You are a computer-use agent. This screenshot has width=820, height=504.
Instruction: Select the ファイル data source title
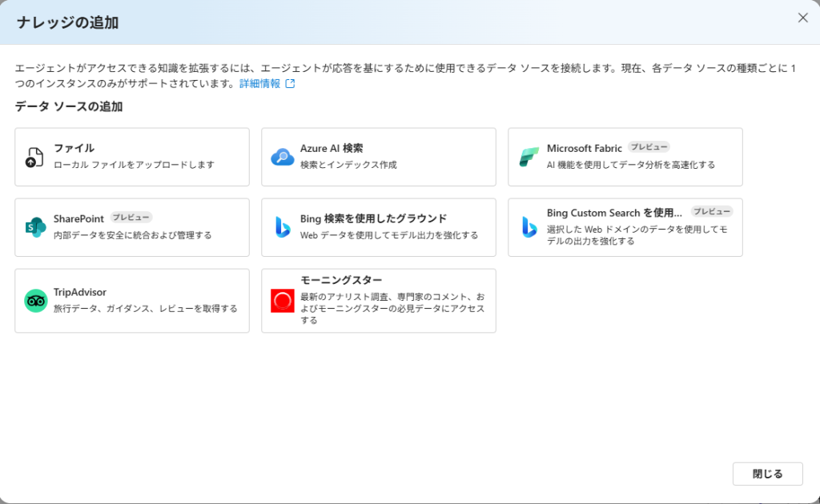coord(74,148)
